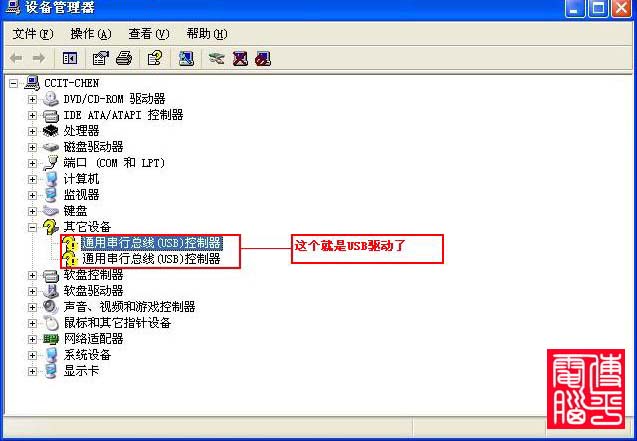Expand the 网络适配器 node
637x441 pixels.
coord(32,339)
